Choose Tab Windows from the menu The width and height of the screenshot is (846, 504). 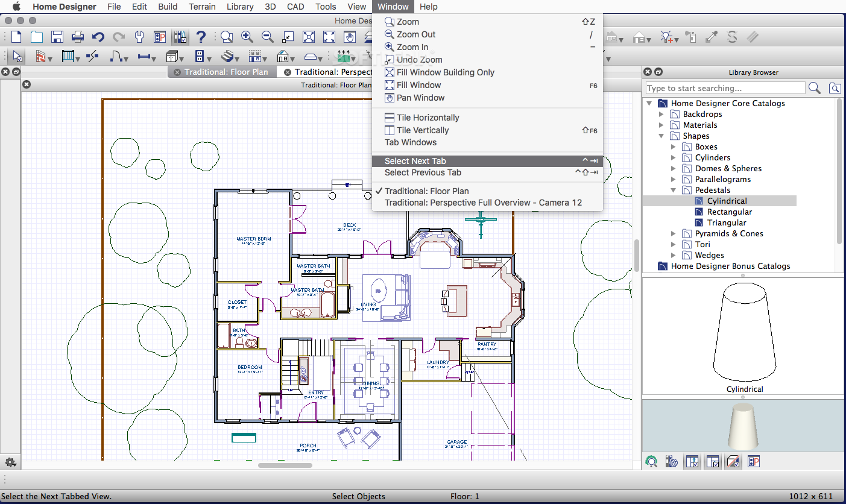[487, 142]
